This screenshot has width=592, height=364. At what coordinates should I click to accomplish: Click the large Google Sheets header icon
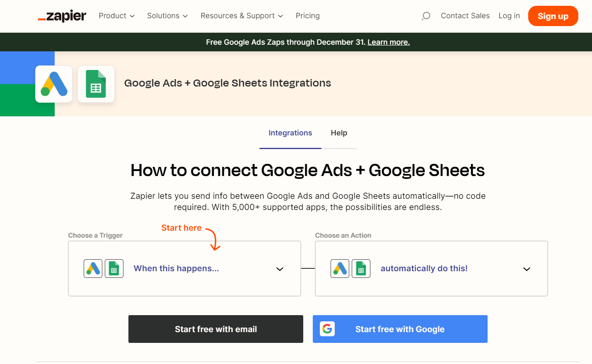point(96,84)
